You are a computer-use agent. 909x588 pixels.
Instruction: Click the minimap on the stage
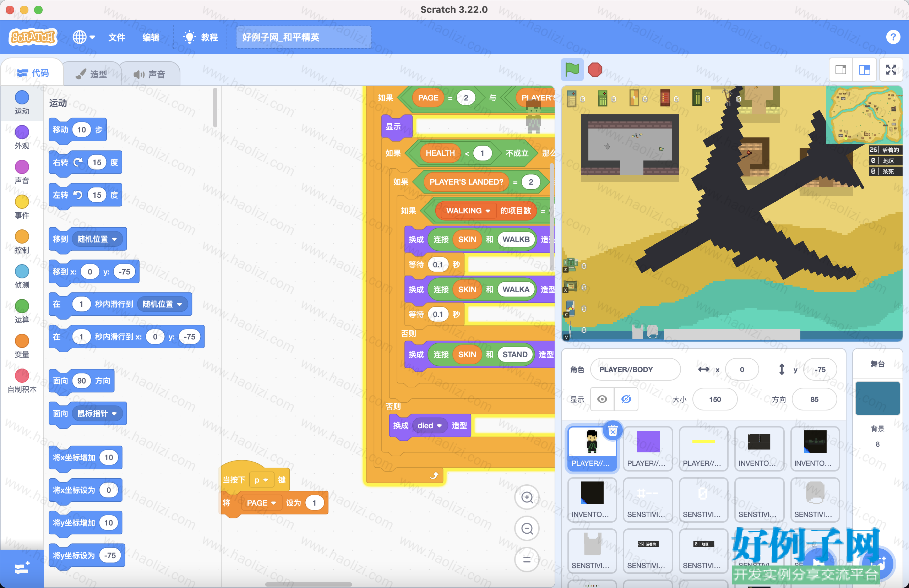point(864,115)
